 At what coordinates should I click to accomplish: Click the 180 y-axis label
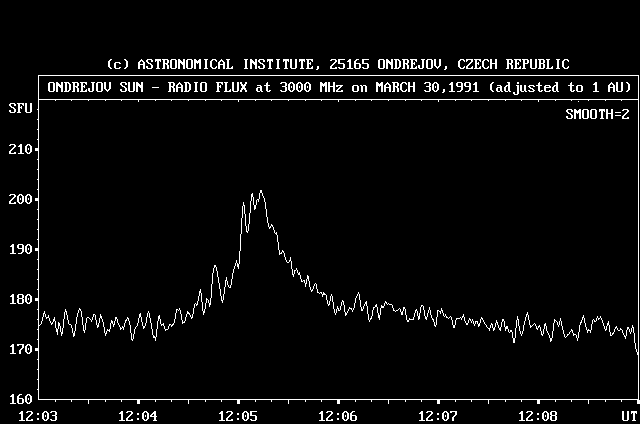point(19,299)
